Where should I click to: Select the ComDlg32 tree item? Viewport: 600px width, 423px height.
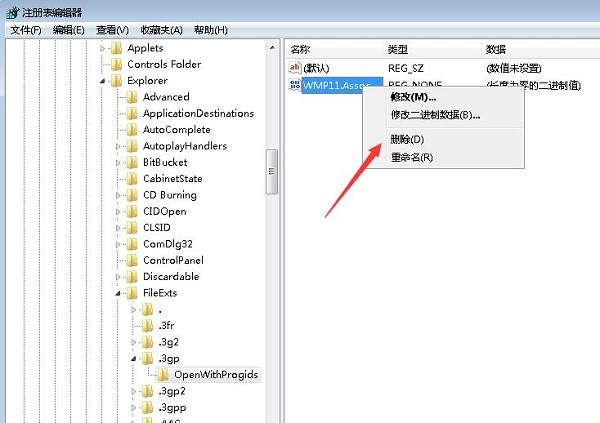(166, 244)
